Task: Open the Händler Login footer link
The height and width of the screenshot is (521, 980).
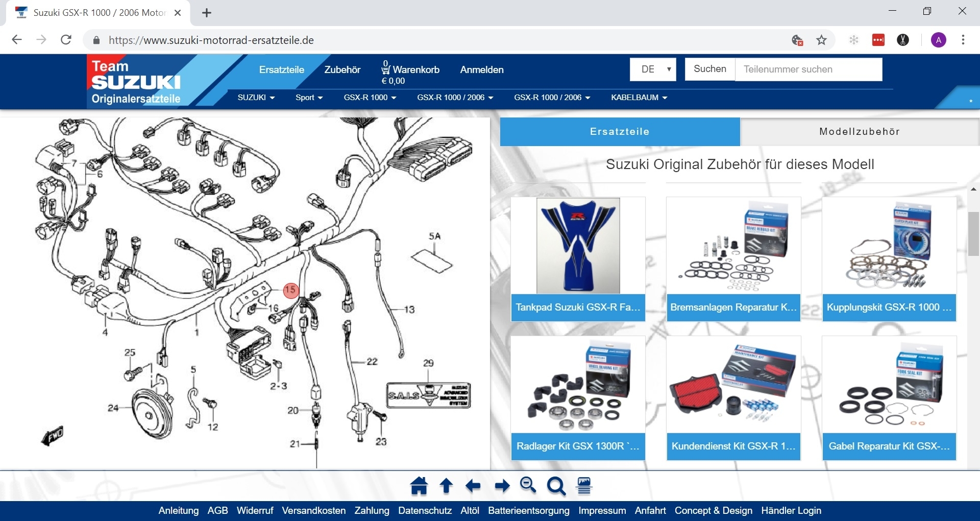Action: 791,511
